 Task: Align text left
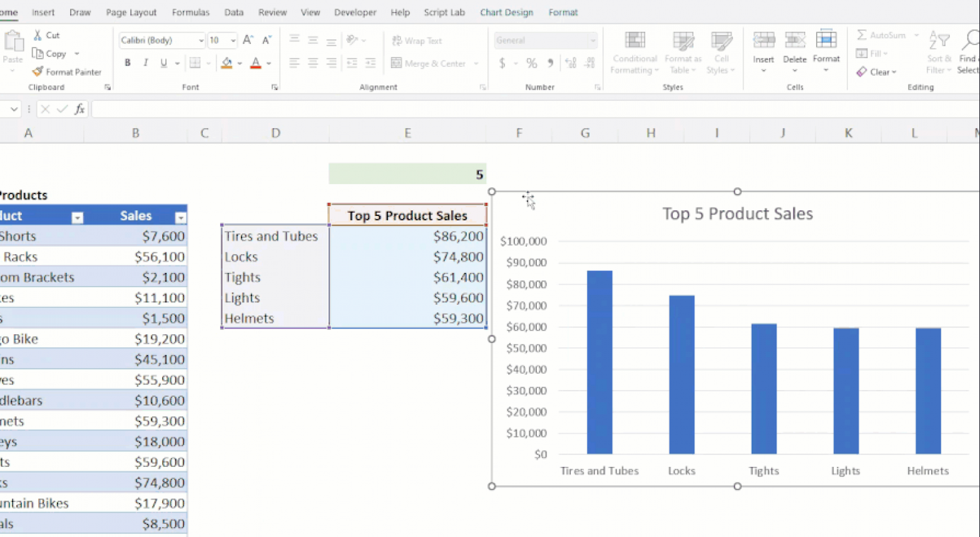coord(294,63)
